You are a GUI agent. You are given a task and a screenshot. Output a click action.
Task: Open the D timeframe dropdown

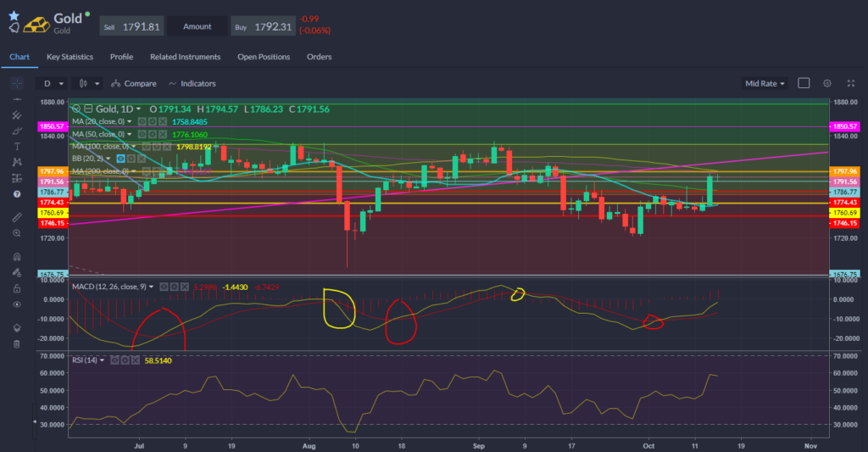(x=53, y=83)
